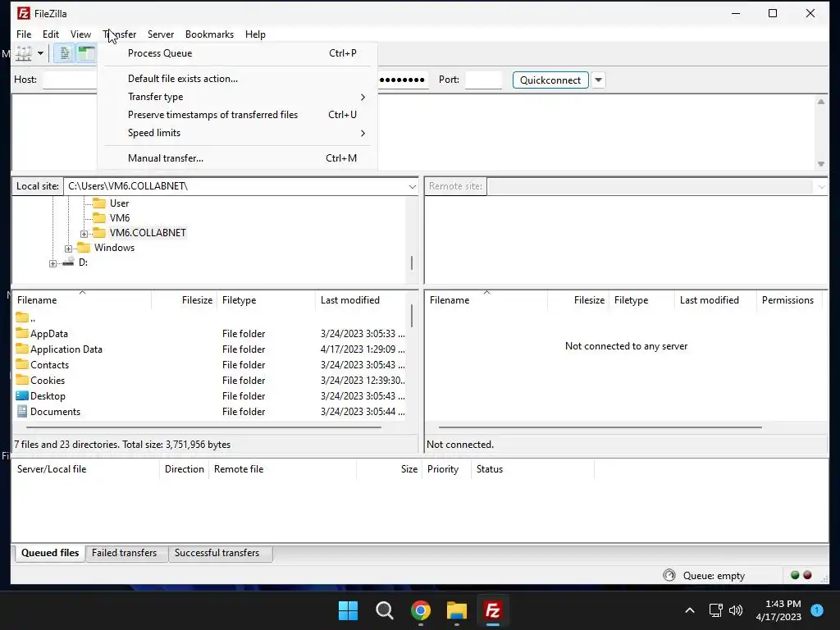
Task: Open the Quickconnect history dropdown arrow
Action: pyautogui.click(x=598, y=80)
